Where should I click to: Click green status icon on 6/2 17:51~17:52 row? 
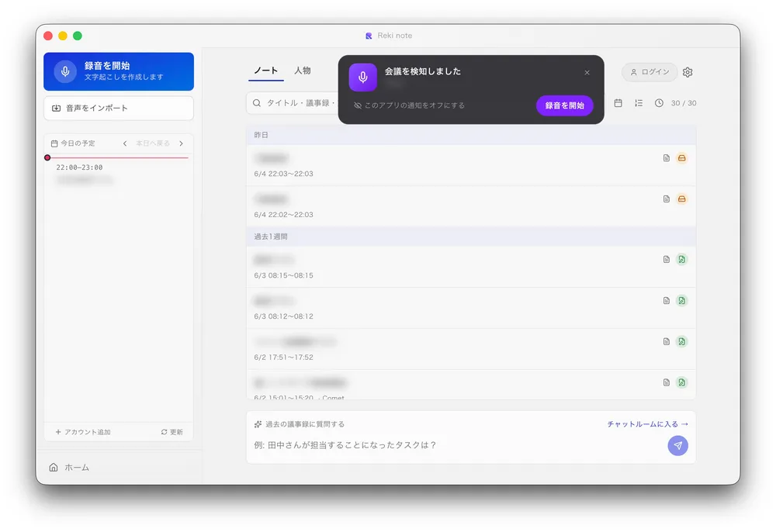[x=682, y=342]
